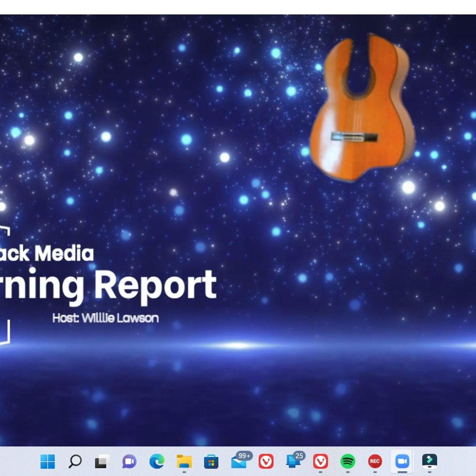Open Task View from the taskbar

tap(102, 461)
